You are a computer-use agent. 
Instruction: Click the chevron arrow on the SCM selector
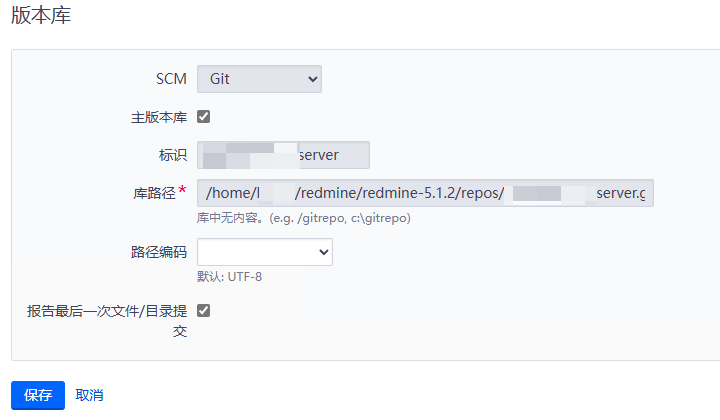point(312,78)
